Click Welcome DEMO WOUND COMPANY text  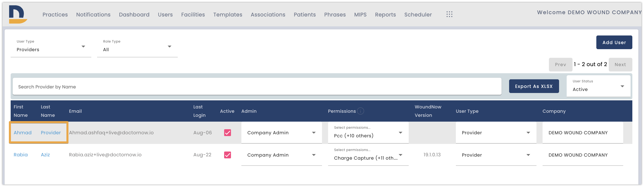(x=589, y=12)
